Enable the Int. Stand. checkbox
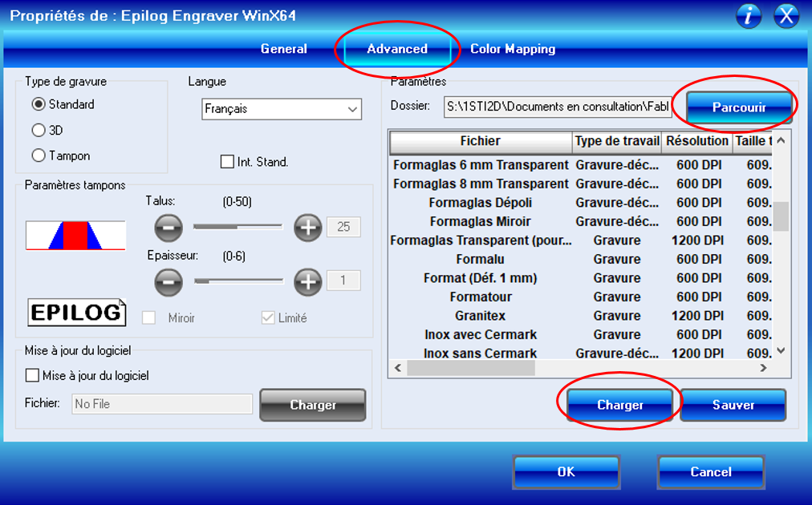Viewport: 812px width, 505px height. pyautogui.click(x=227, y=161)
